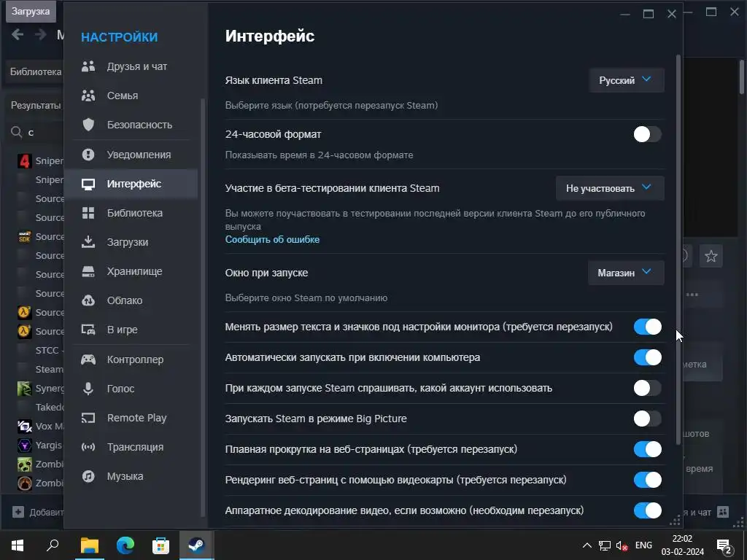The height and width of the screenshot is (560, 747).
Task: Select the Семья family icon
Action: point(88,96)
